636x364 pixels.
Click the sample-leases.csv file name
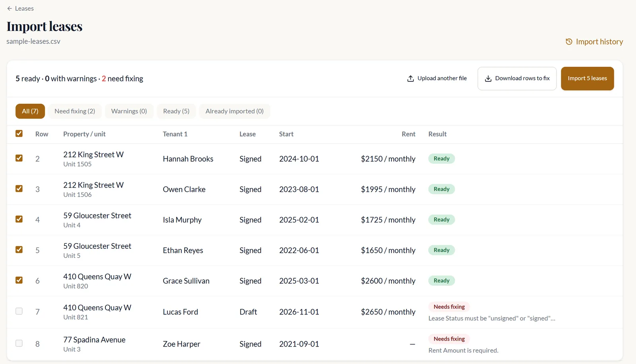33,41
